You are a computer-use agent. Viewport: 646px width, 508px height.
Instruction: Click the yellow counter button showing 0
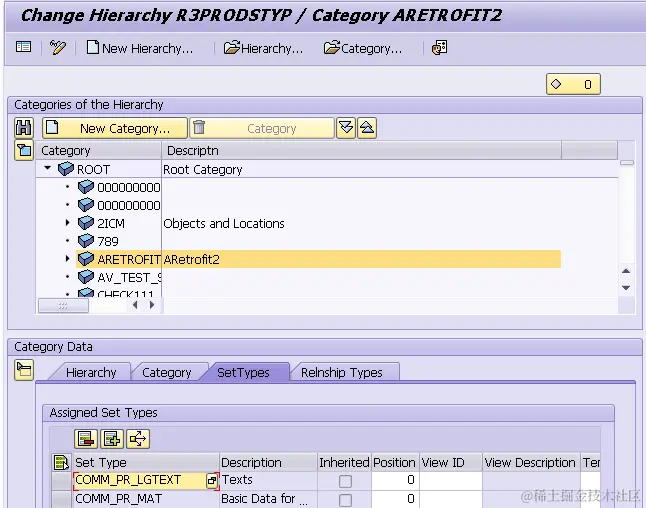coord(573,84)
